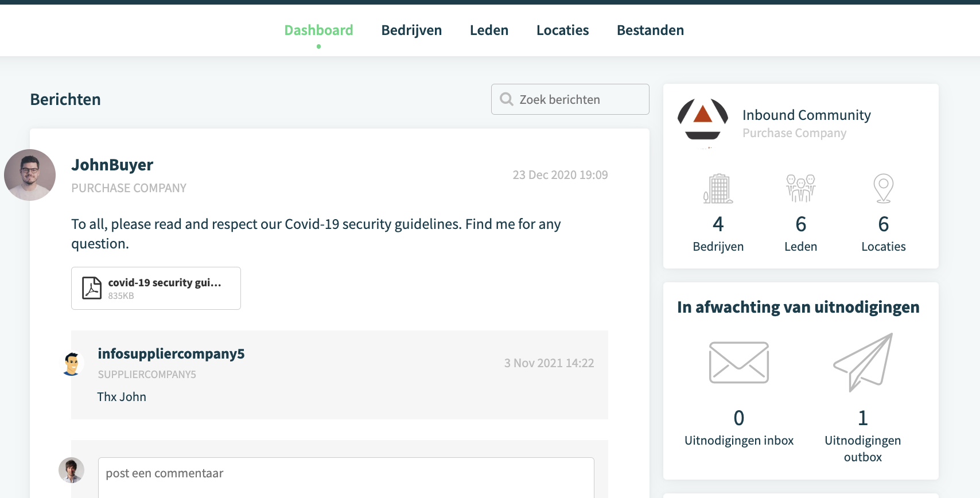Open infosuppliercompany5 avatar
This screenshot has height=498, width=980.
(x=72, y=364)
